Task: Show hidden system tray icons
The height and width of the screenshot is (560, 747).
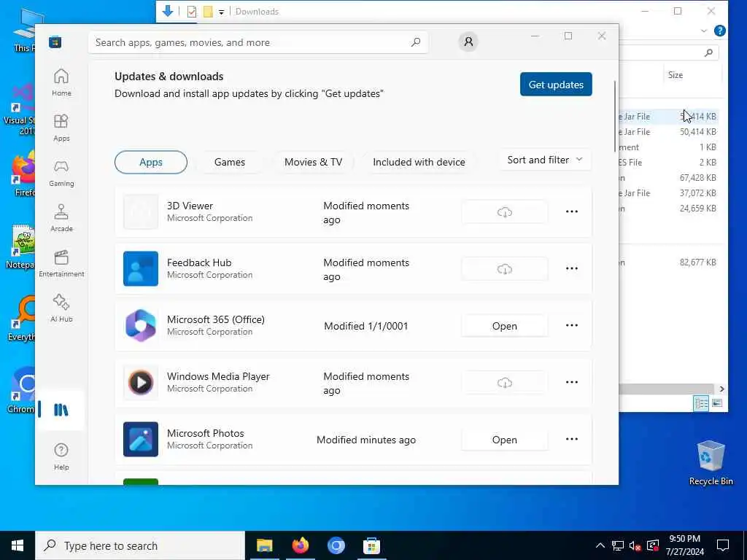Action: coord(600,545)
